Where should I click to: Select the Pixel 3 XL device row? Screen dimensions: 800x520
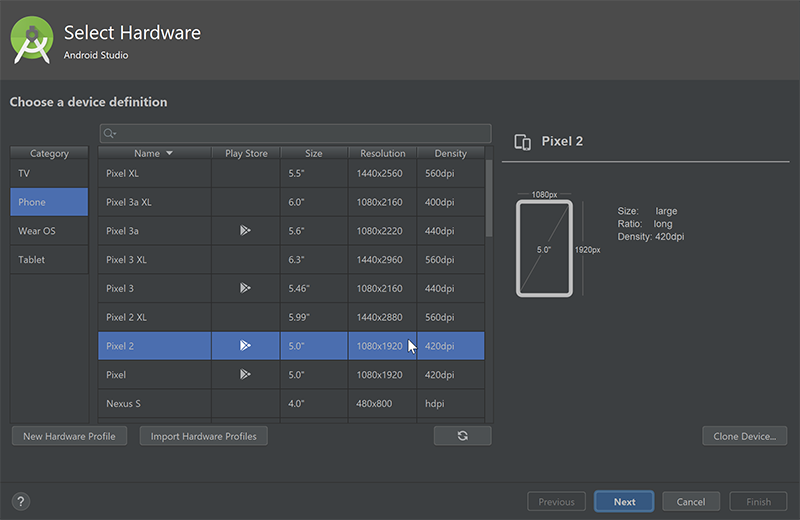click(291, 259)
